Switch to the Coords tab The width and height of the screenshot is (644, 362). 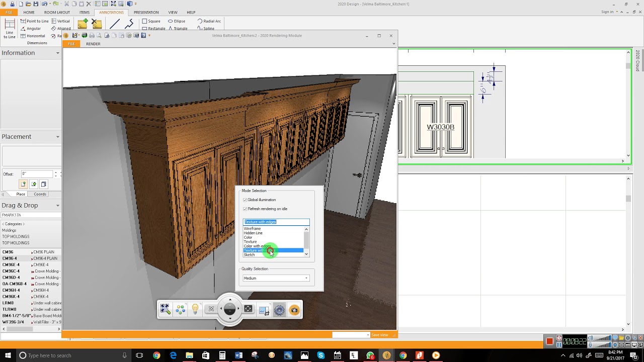[40, 194]
